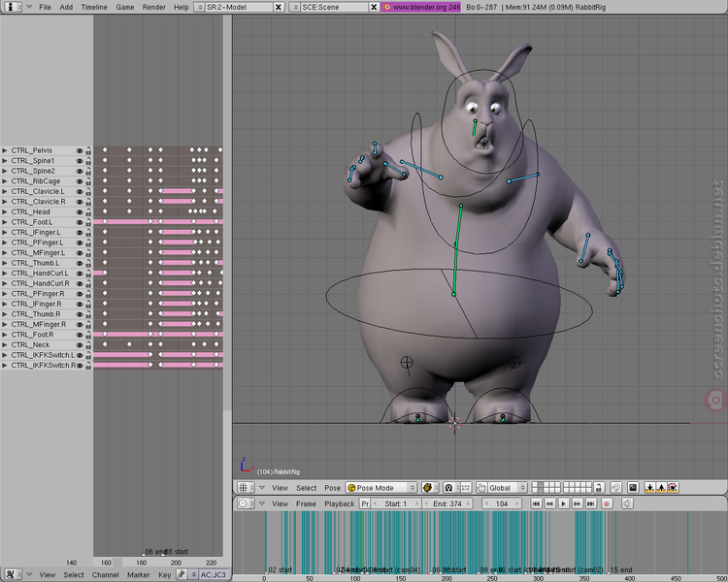728x582 pixels.
Task: Toggle audio sync speaker icon
Action: (x=627, y=503)
